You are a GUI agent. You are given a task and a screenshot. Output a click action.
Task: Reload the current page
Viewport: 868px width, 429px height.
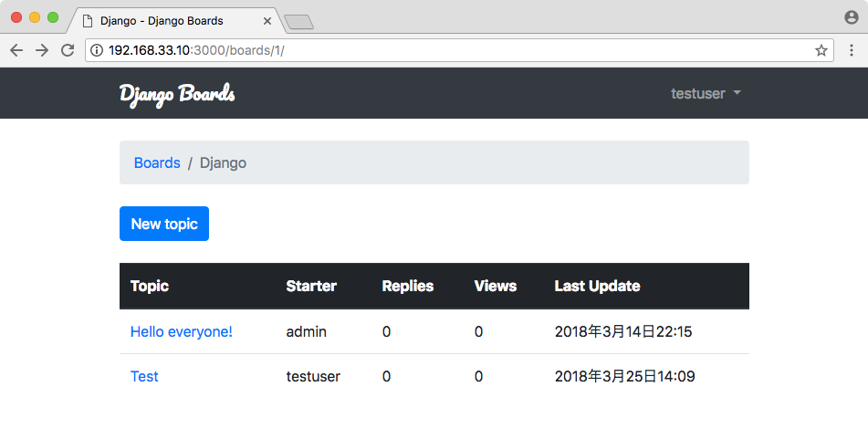68,50
